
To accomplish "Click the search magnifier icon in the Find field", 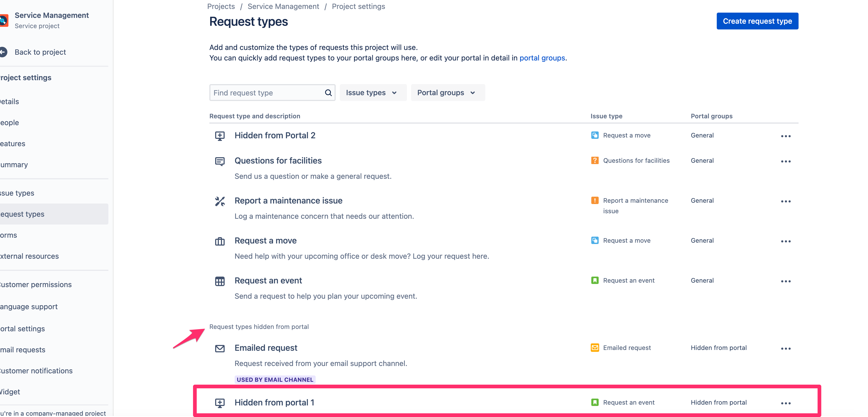I will point(328,93).
